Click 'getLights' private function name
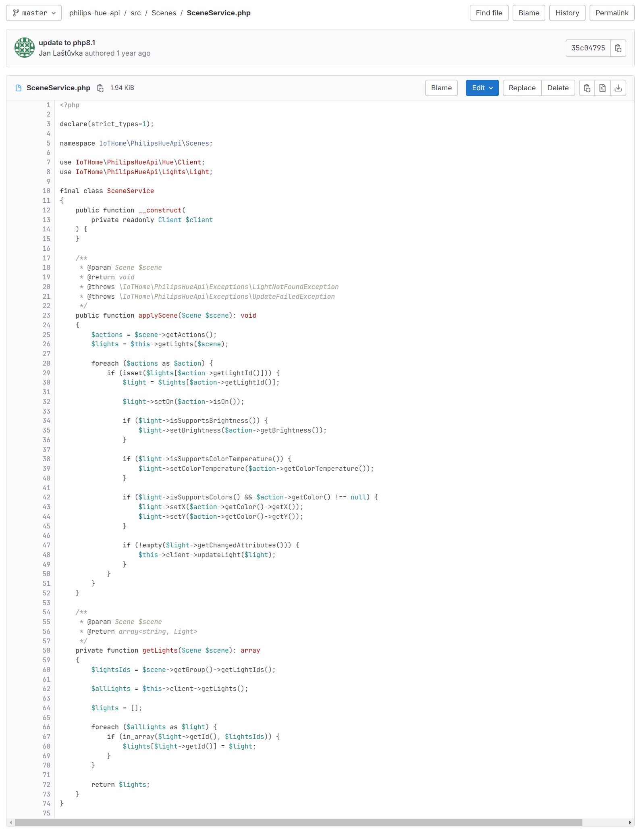Image resolution: width=644 pixels, height=836 pixels. click(160, 651)
